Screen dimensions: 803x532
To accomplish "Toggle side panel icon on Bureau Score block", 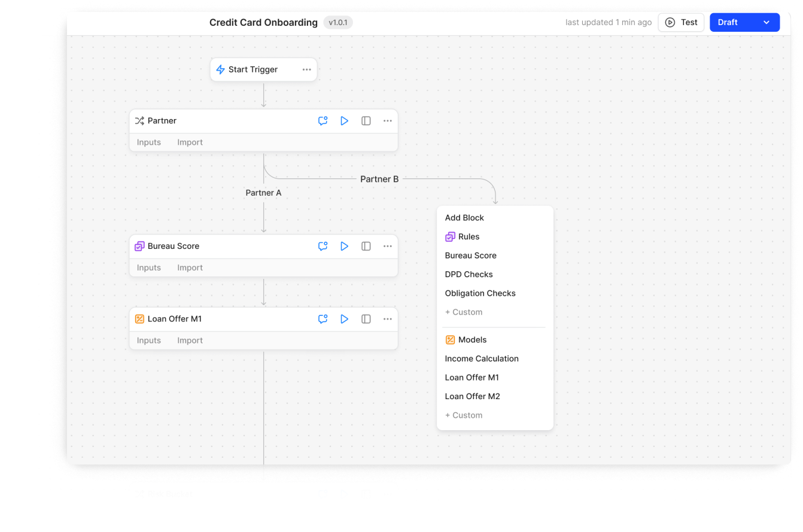I will coord(366,246).
